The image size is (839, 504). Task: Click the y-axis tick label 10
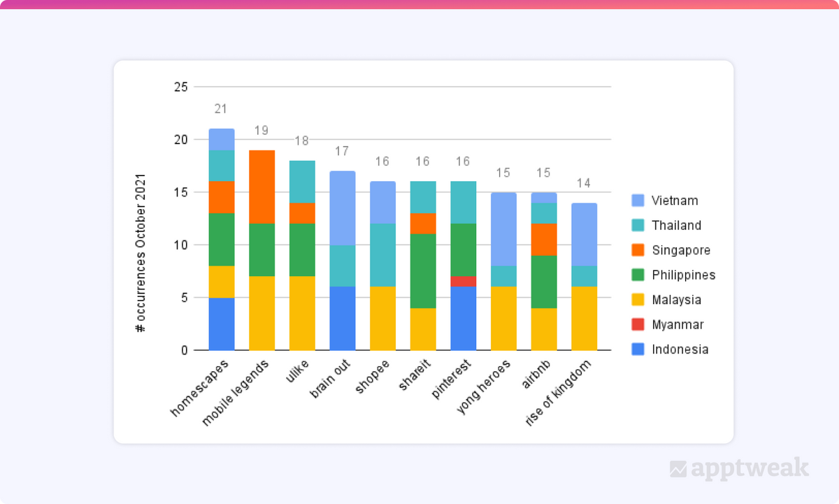(181, 245)
